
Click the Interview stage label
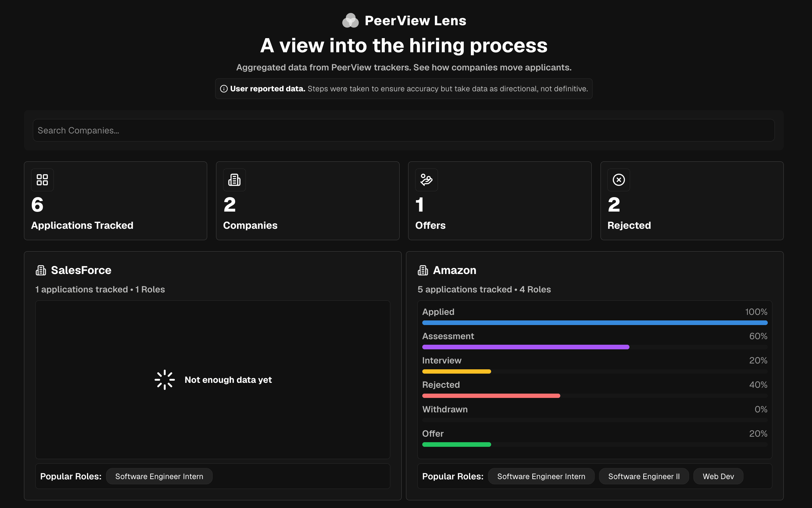442,360
